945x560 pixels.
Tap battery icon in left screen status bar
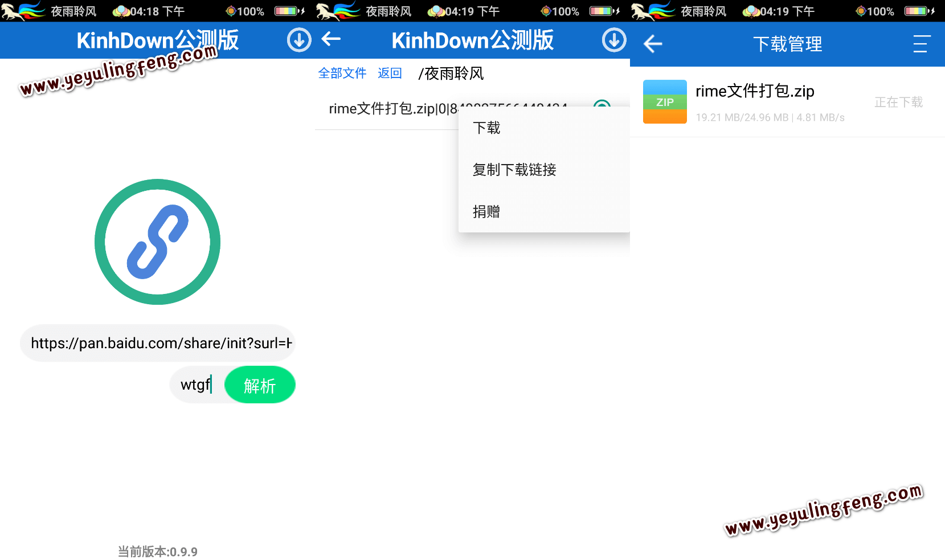tap(289, 11)
